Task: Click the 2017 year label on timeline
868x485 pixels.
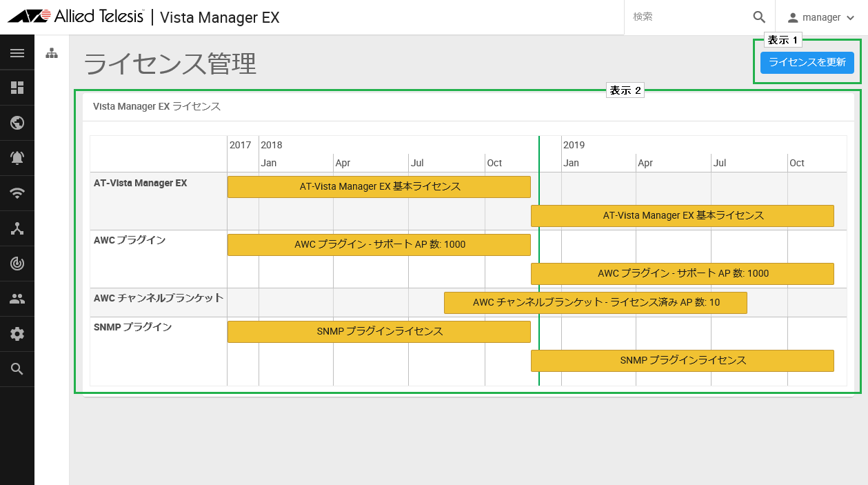Action: 241,145
